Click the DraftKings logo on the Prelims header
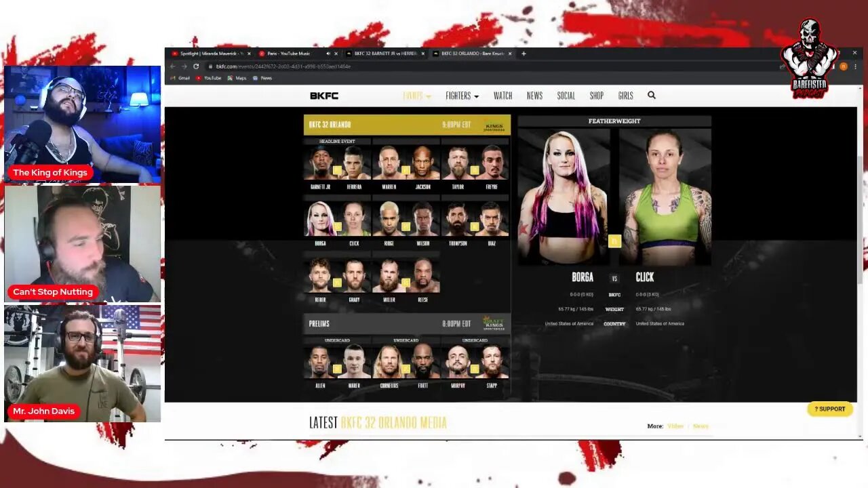This screenshot has width=868, height=488. click(494, 323)
